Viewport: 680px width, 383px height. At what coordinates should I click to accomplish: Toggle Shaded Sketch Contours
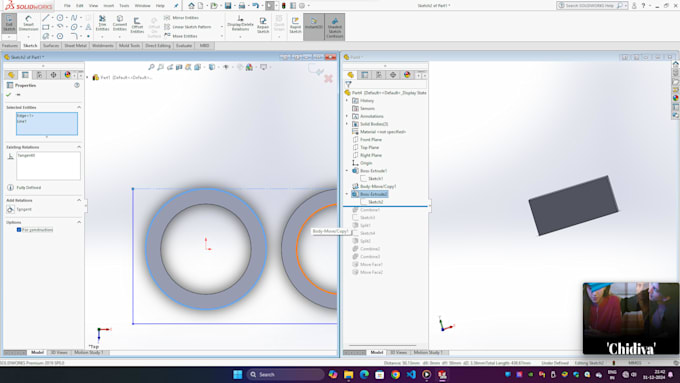[335, 26]
